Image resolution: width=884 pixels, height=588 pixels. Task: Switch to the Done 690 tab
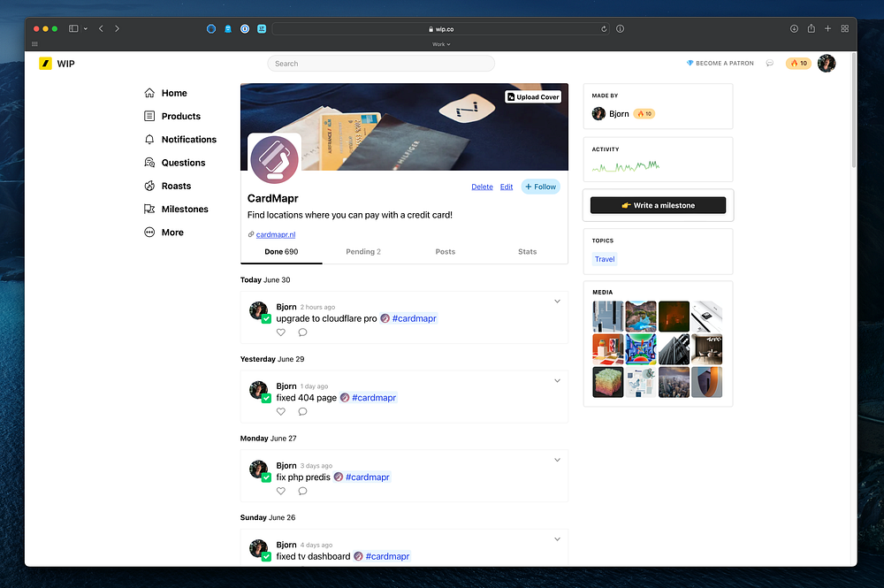coord(281,252)
